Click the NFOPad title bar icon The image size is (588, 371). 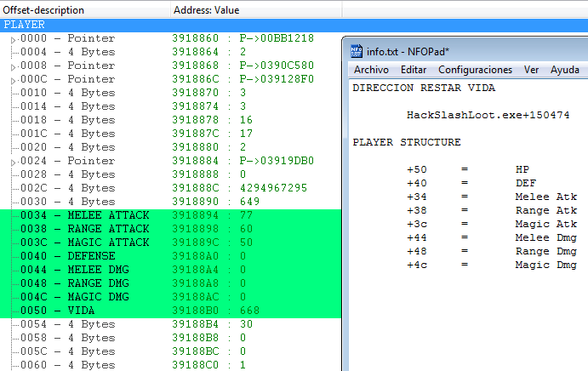[x=357, y=50]
